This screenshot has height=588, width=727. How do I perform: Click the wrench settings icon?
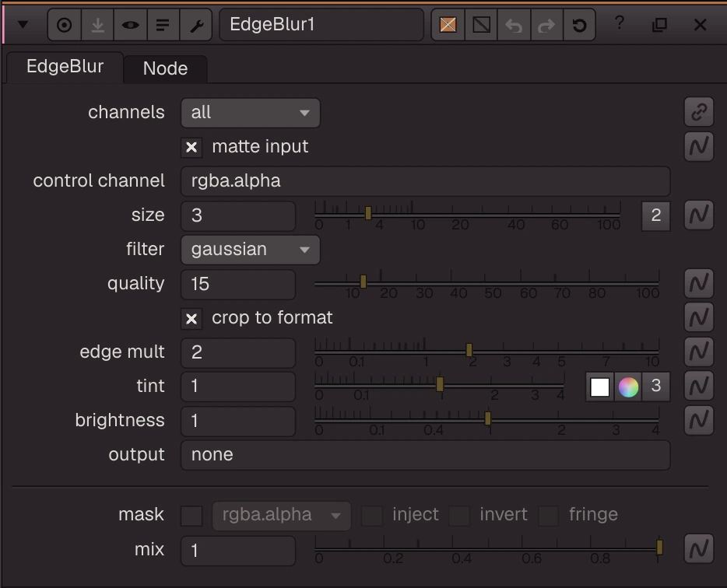[196, 25]
